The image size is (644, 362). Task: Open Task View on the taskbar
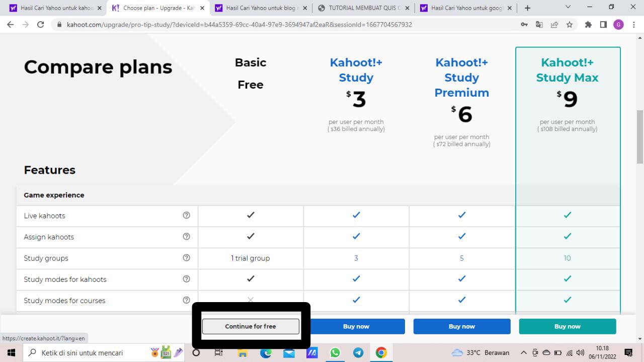click(x=218, y=352)
